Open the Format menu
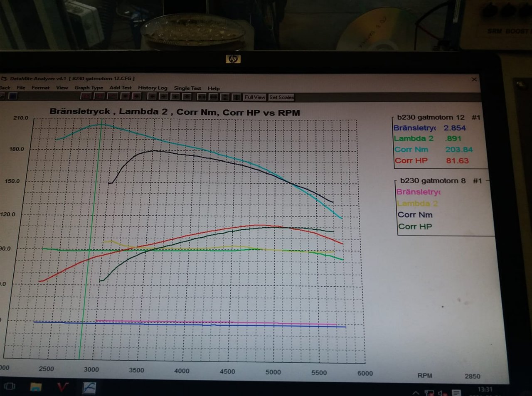Image resolution: width=532 pixels, height=396 pixels. click(40, 88)
